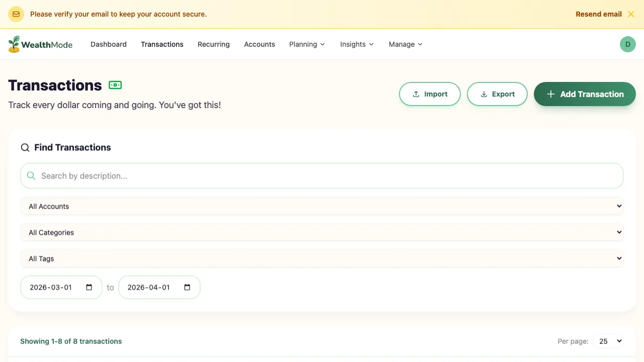Image resolution: width=644 pixels, height=362 pixels.
Task: Click the WealthMode leaf logo
Action: [14, 44]
